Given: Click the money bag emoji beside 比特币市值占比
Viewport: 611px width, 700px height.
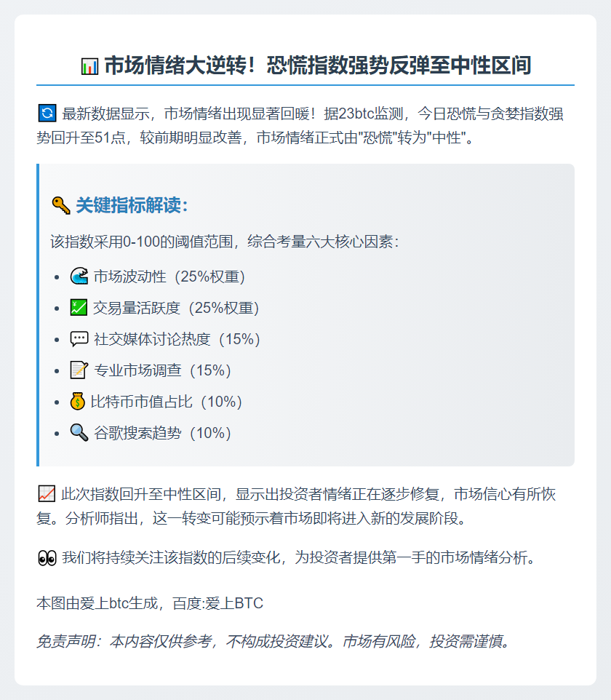Looking at the screenshot, I should [x=78, y=402].
